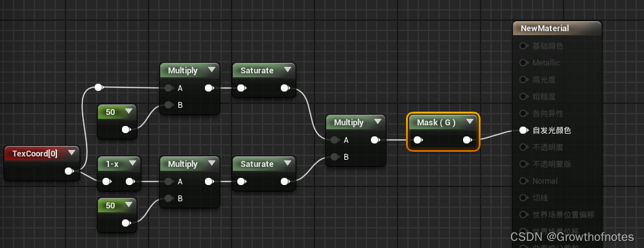Image resolution: width=644 pixels, height=248 pixels.
Task: Click the 世界场景位置偏移 pin on NewMaterial
Action: click(x=523, y=214)
